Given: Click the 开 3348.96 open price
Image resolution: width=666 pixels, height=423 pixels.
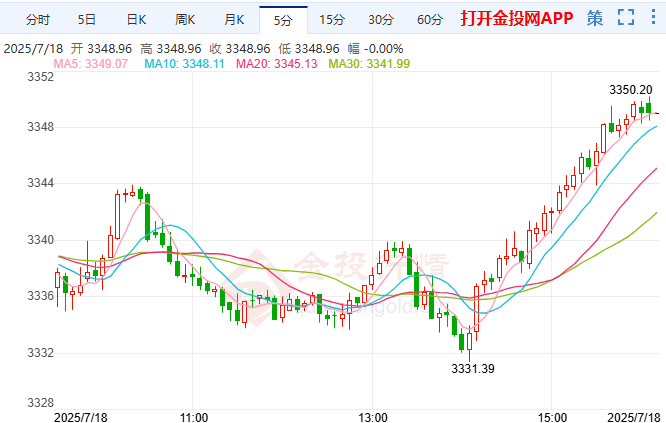Looking at the screenshot, I should coord(101,49).
